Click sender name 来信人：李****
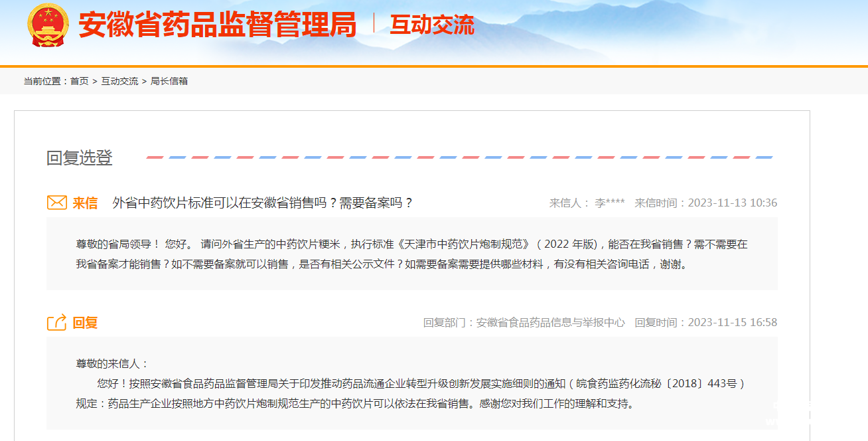 tap(587, 203)
